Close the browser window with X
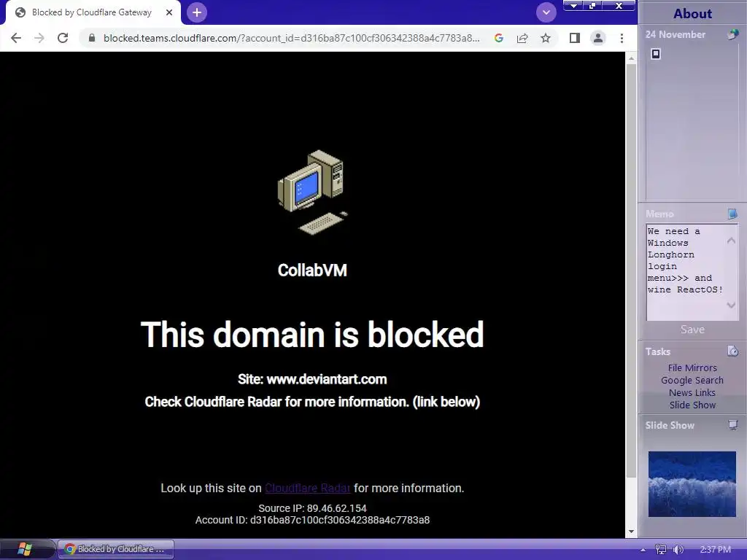Image resolution: width=747 pixels, height=560 pixels. pyautogui.click(x=619, y=6)
